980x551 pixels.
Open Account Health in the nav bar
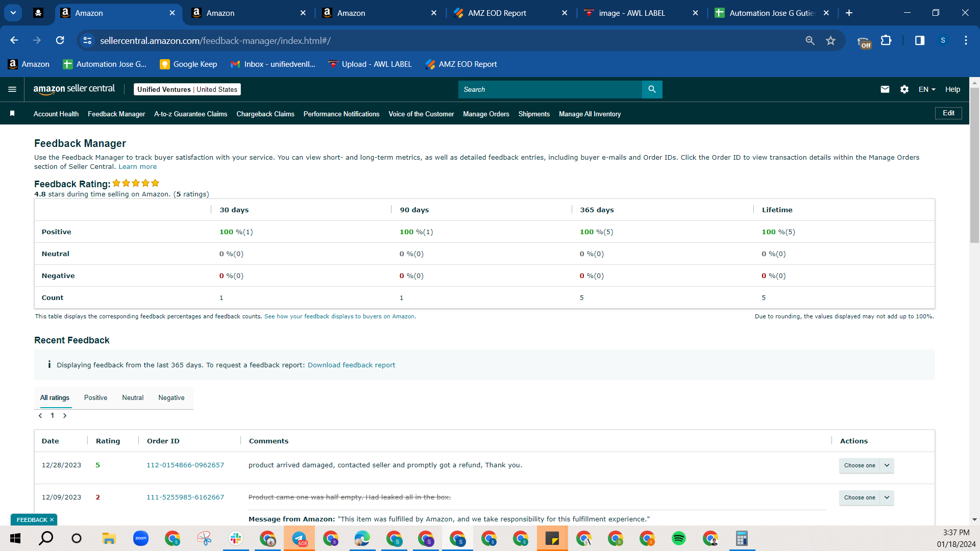tap(56, 114)
